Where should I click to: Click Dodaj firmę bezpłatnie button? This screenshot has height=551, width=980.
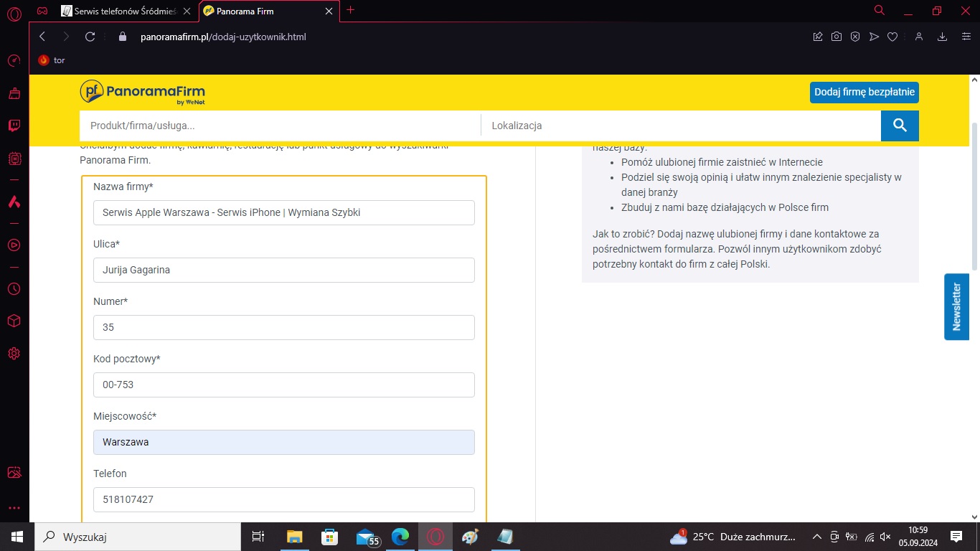(864, 93)
